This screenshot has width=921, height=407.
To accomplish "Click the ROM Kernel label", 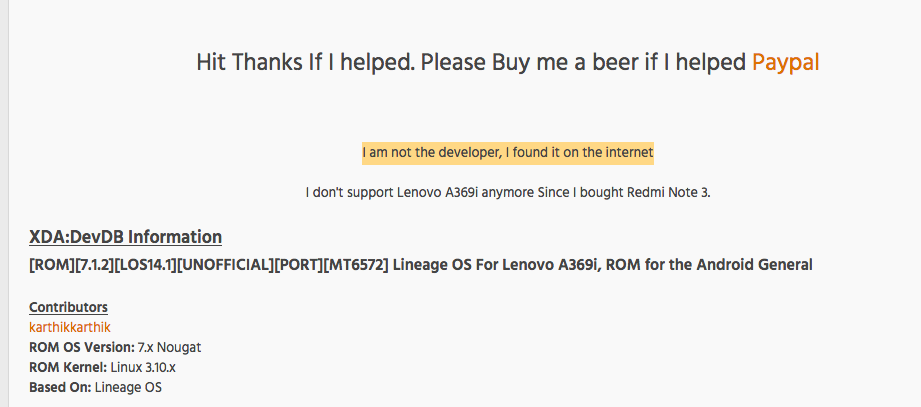I will coord(68,367).
